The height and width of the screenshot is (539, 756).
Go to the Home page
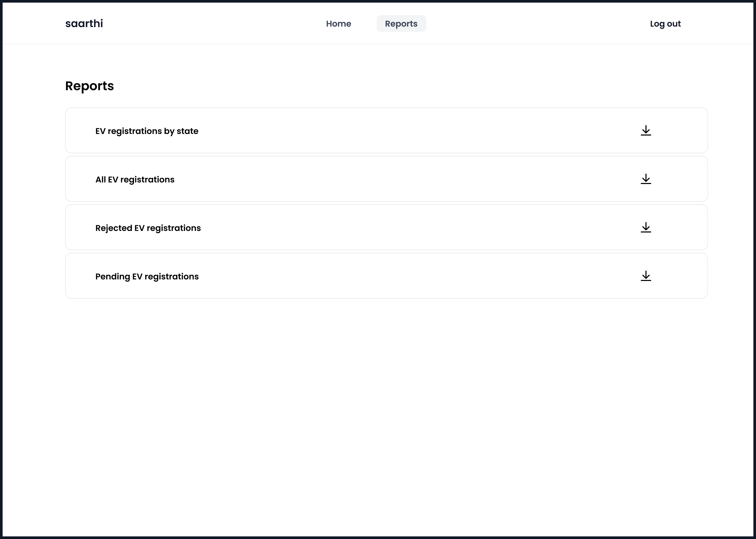pyautogui.click(x=338, y=23)
